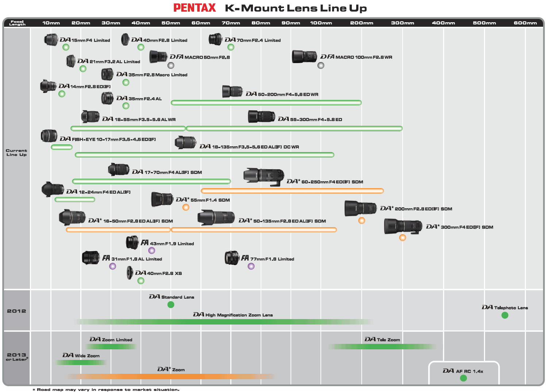
Task: Click the 'Current Line Up' row label
Action: click(x=16, y=152)
